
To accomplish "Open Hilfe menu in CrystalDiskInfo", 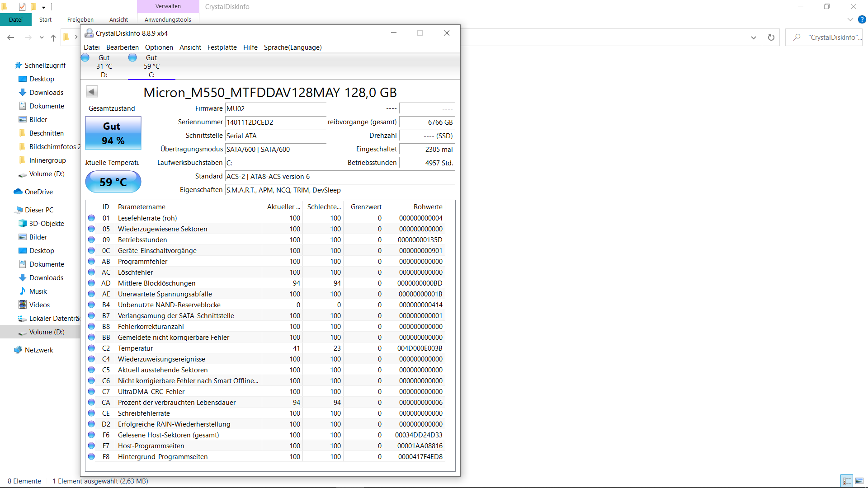I will pos(250,47).
